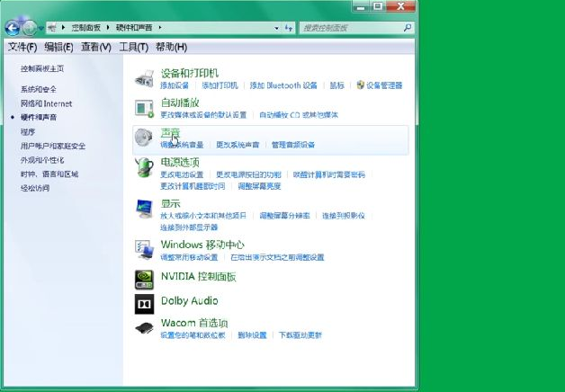The height and width of the screenshot is (392, 565).
Task: Click the Dolby Audio icon
Action: (x=144, y=304)
